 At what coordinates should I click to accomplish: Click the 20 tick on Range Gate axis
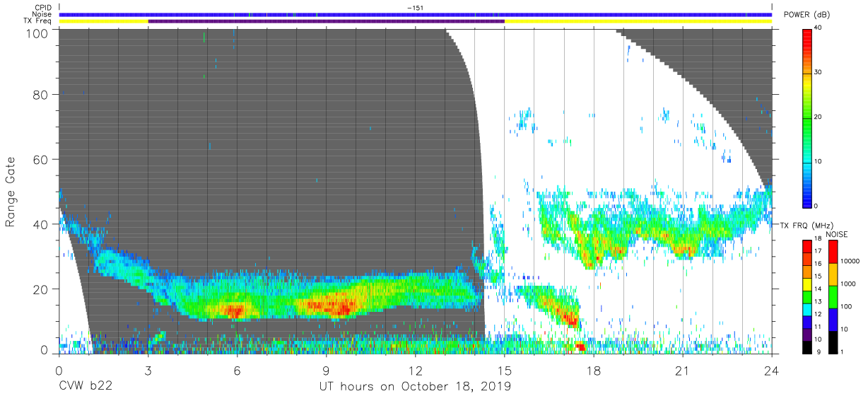(x=42, y=289)
